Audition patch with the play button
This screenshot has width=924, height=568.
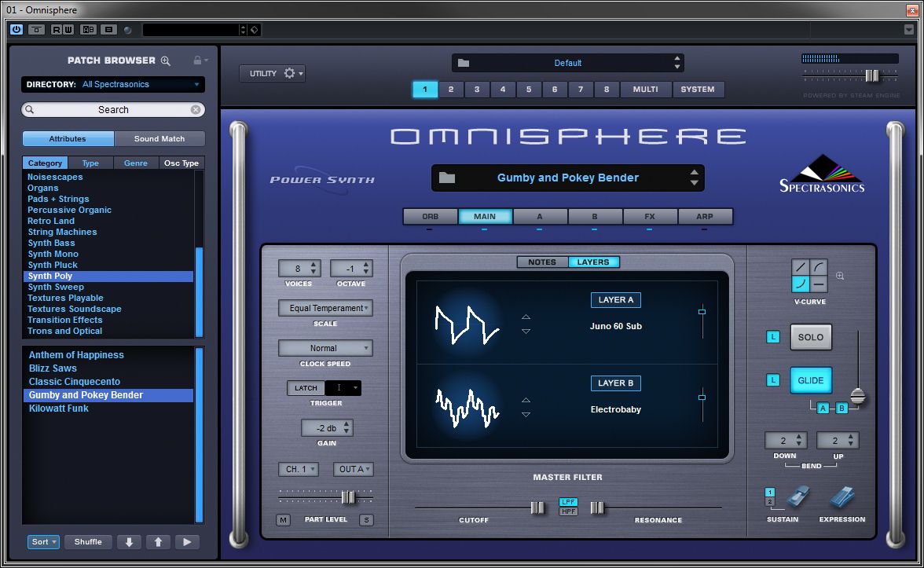pyautogui.click(x=187, y=542)
